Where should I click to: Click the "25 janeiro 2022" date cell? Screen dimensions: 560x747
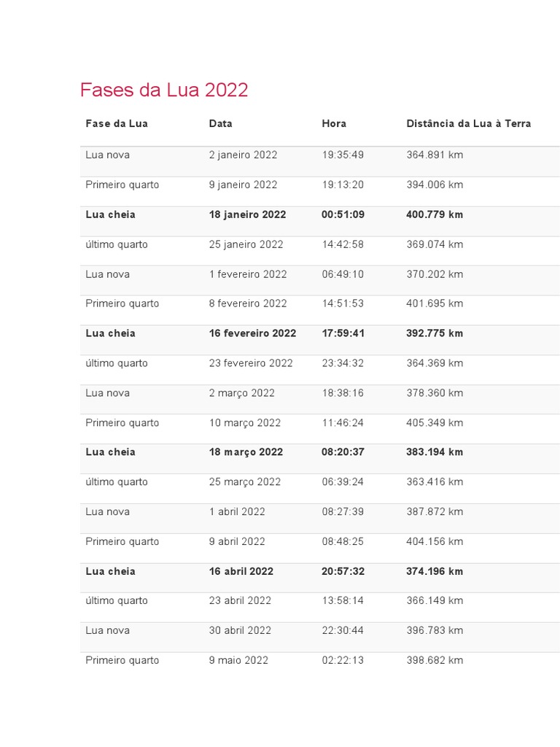(246, 245)
